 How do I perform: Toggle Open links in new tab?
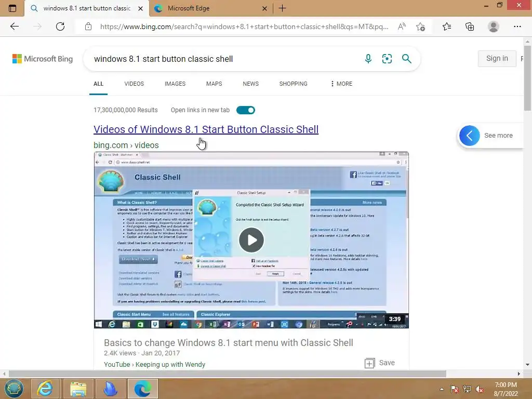coord(246,110)
